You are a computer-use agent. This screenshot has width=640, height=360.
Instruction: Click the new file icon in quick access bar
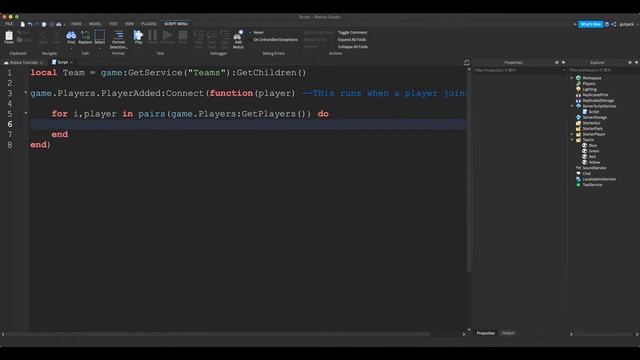(22, 24)
